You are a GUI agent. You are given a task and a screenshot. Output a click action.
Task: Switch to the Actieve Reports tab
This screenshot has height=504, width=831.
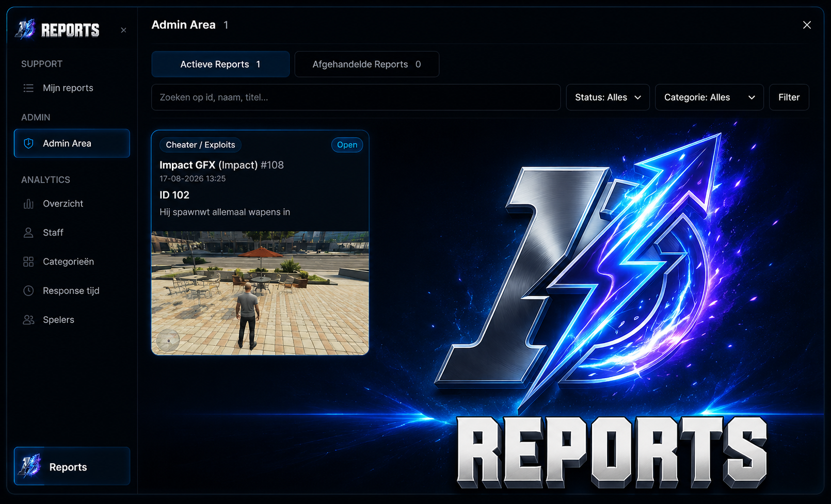coord(220,64)
